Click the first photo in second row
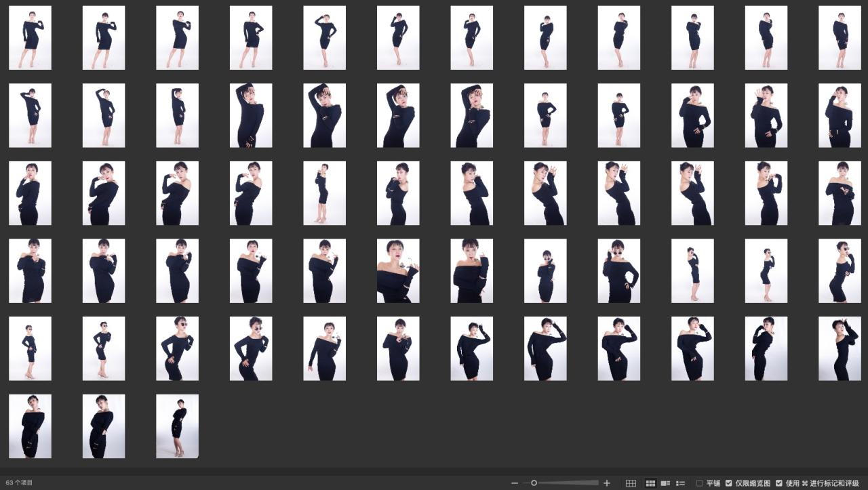The height and width of the screenshot is (490, 868). (30, 115)
